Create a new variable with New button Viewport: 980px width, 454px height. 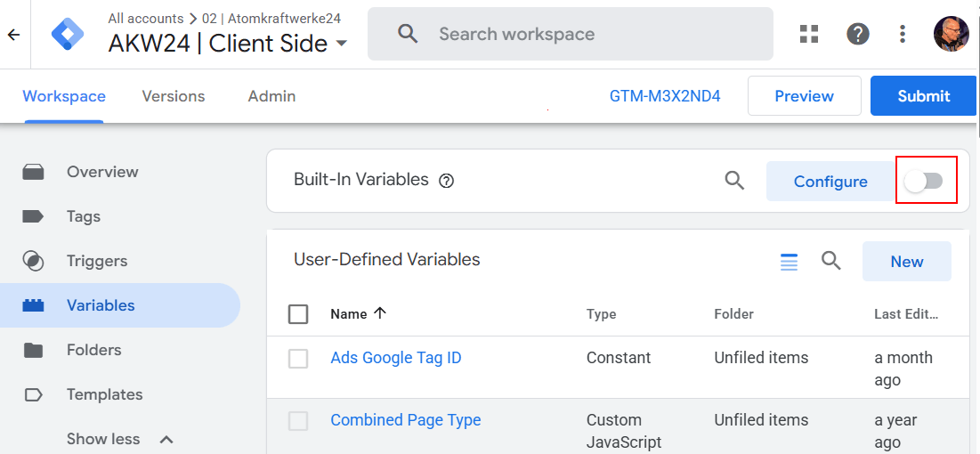tap(907, 262)
